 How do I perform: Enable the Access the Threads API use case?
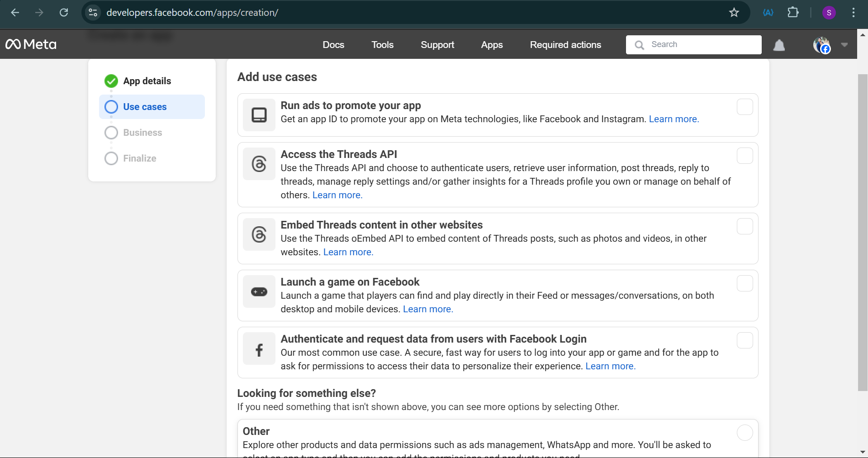tap(745, 156)
